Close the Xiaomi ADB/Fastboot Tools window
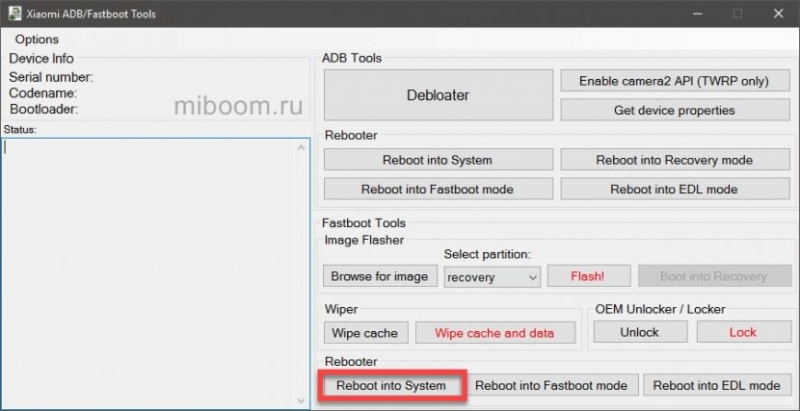Viewport: 800px width, 411px height. point(778,14)
